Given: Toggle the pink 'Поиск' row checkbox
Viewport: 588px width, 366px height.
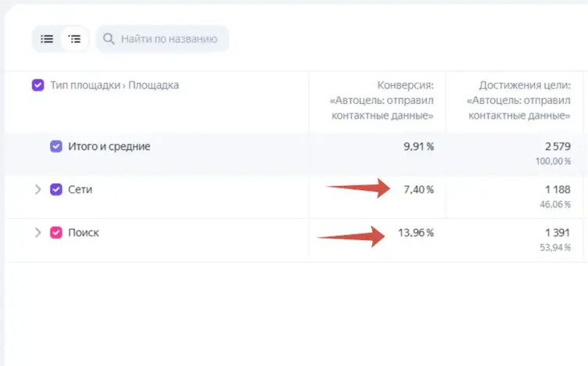Looking at the screenshot, I should click(56, 232).
